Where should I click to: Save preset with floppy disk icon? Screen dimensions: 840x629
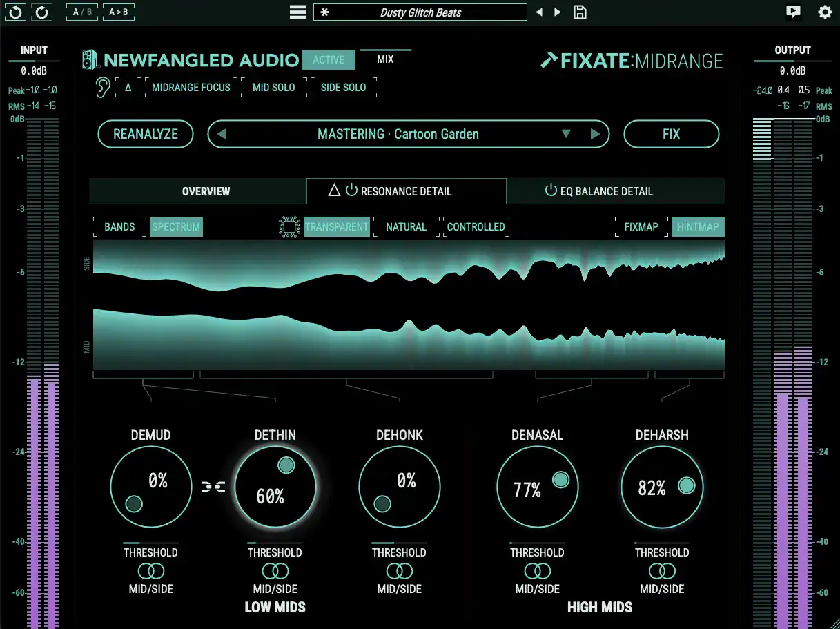(x=580, y=12)
